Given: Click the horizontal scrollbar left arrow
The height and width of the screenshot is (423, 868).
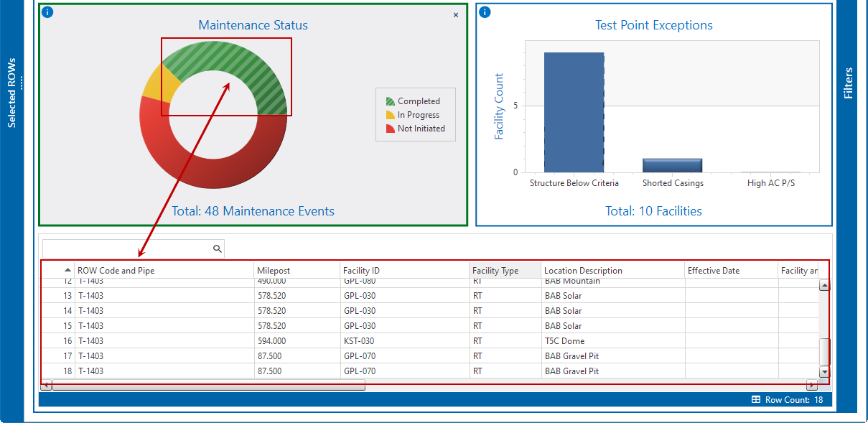Looking at the screenshot, I should point(47,385).
